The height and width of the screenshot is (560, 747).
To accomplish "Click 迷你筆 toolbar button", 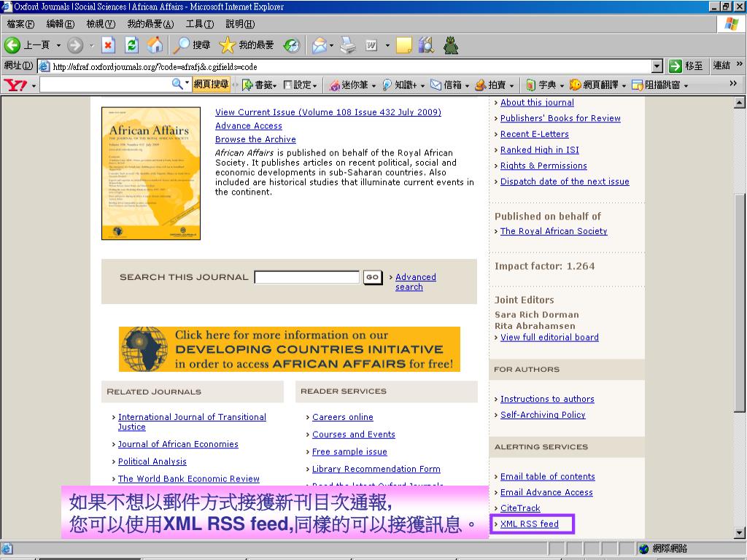I will tap(352, 85).
